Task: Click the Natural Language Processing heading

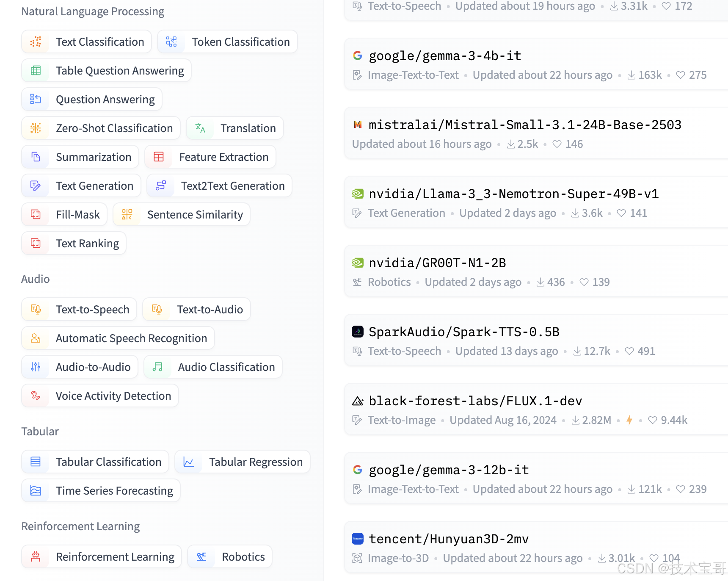Action: [93, 11]
